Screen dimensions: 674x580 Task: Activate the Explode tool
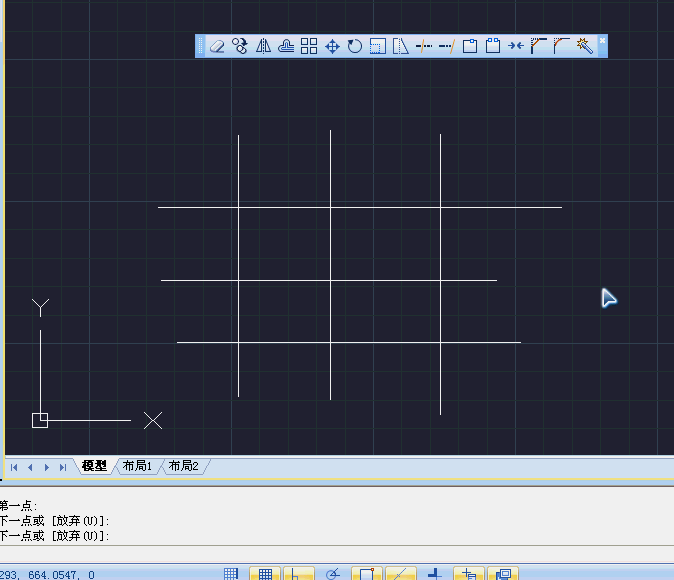585,46
